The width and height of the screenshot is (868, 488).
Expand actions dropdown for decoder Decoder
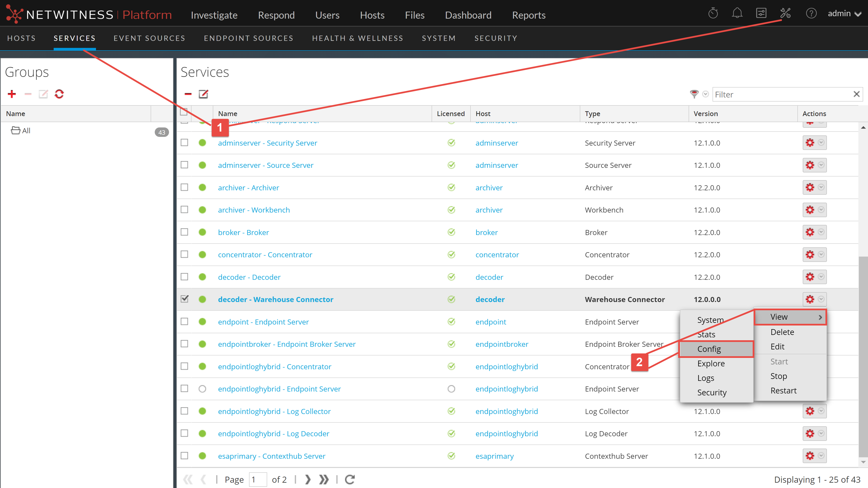pos(821,277)
